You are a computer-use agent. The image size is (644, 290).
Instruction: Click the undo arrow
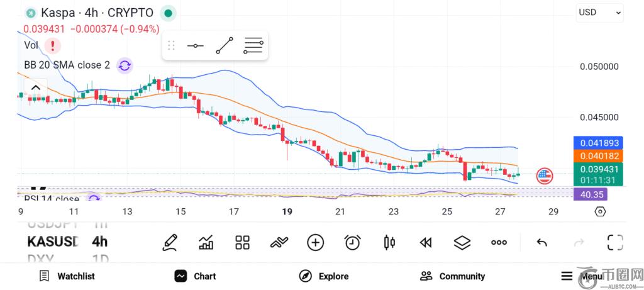[541, 242]
